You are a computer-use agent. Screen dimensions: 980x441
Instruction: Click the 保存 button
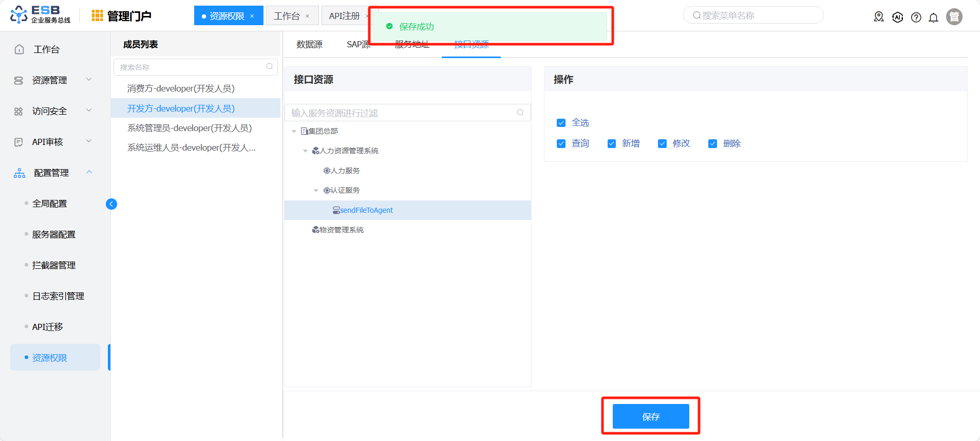point(650,416)
